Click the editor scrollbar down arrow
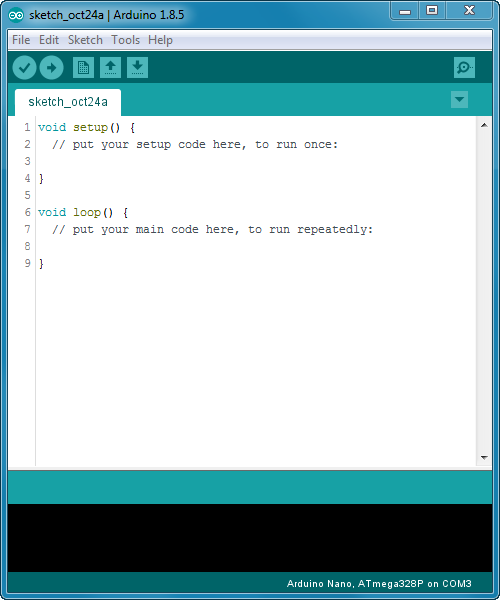The image size is (500, 600). coord(484,457)
